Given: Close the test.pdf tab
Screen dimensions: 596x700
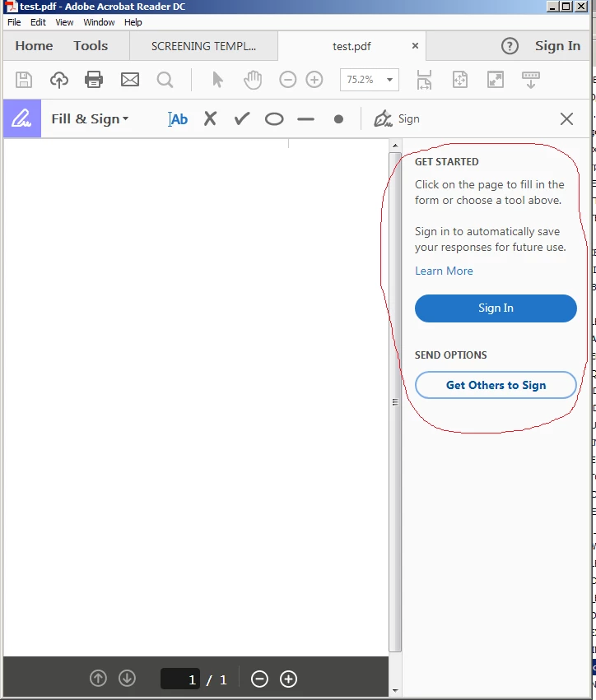Looking at the screenshot, I should 415,45.
